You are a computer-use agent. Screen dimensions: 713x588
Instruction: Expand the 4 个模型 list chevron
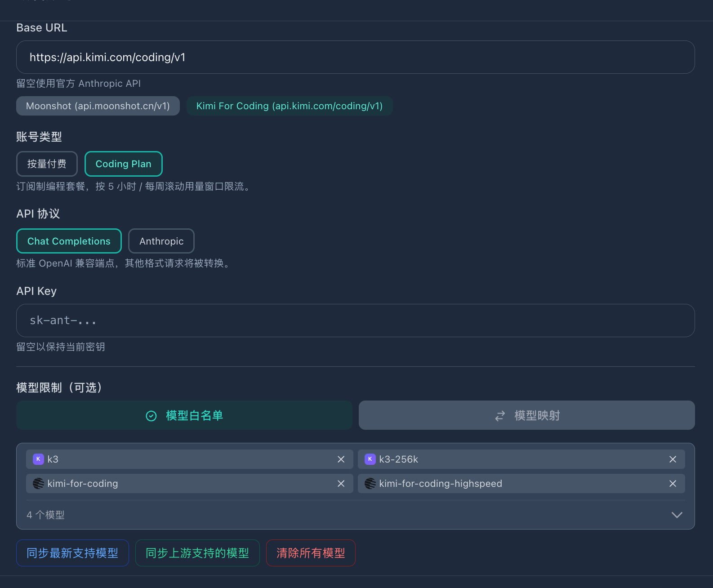tap(677, 515)
